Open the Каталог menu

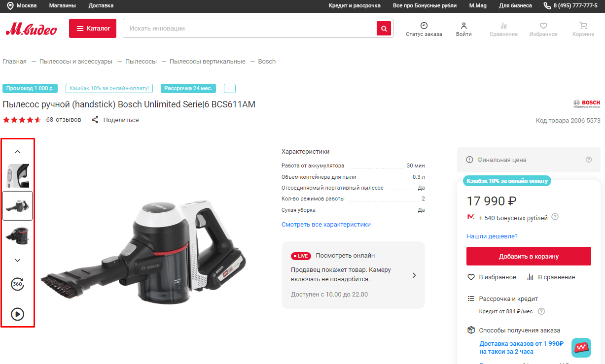pos(93,29)
